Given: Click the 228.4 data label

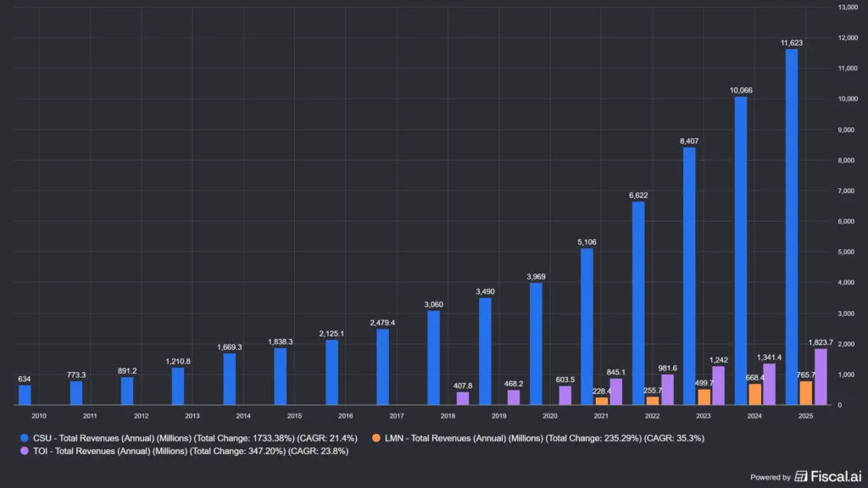Looking at the screenshot, I should (x=602, y=391).
